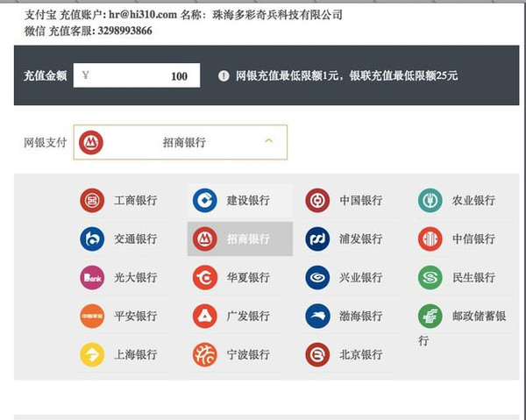The width and height of the screenshot is (526, 420).
Task: Click the WeChat service number 3298993866
Action: 125,31
